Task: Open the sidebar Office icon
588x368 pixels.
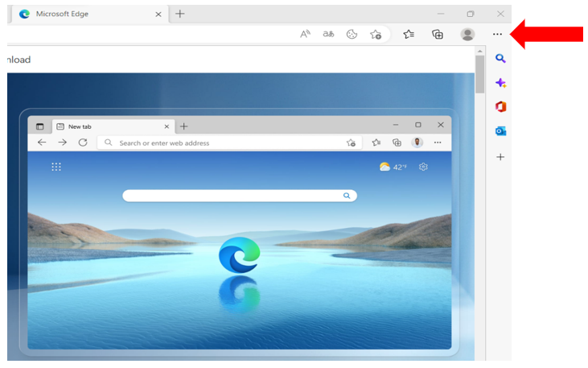Action: 500,106
